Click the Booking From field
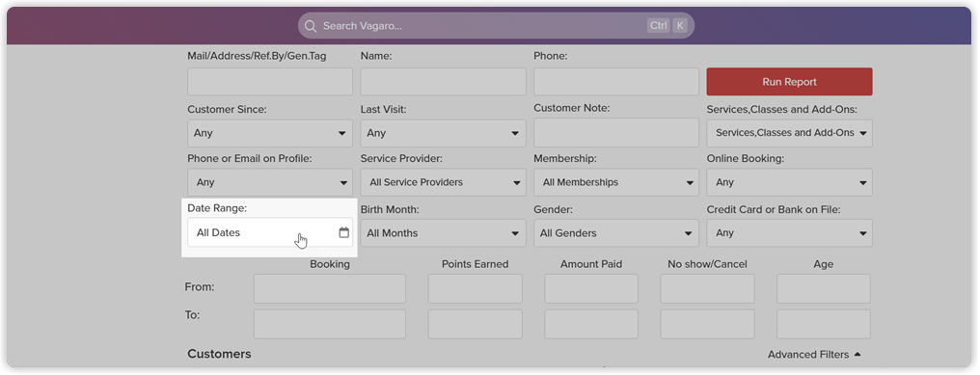 (x=330, y=289)
